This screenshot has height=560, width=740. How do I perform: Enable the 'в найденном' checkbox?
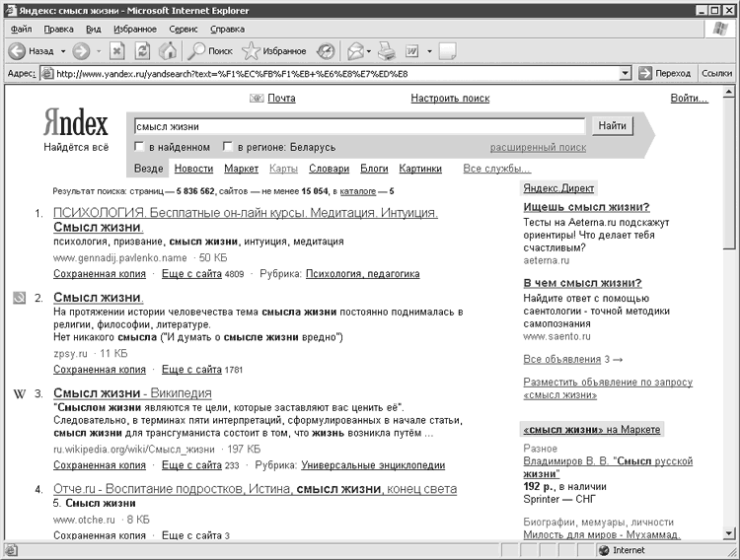[x=140, y=147]
